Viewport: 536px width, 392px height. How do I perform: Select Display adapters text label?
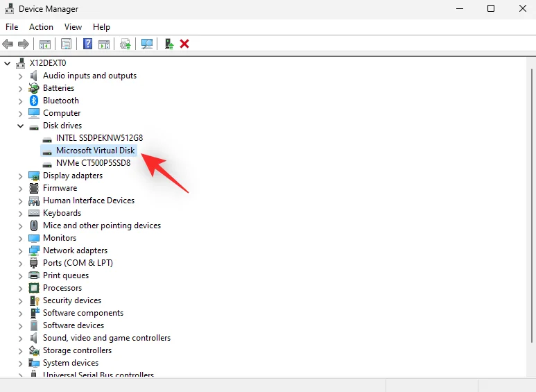tap(73, 176)
